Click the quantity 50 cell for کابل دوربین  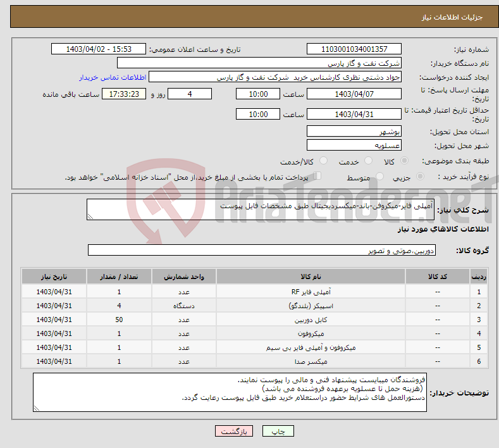point(119,320)
